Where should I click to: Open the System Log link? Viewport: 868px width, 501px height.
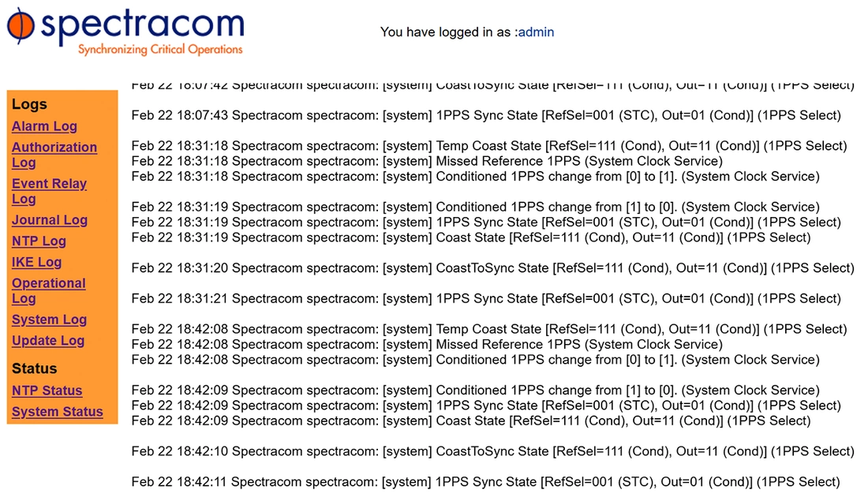click(49, 320)
